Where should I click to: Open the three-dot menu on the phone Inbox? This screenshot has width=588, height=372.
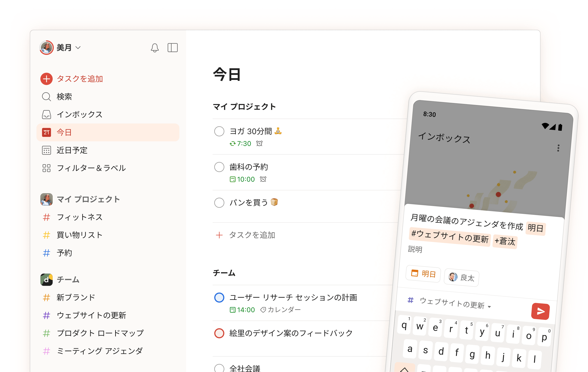click(558, 148)
